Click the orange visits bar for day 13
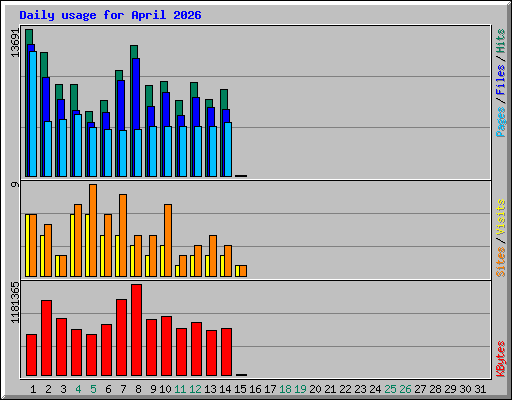This screenshot has width=512, height=400. tap(213, 256)
